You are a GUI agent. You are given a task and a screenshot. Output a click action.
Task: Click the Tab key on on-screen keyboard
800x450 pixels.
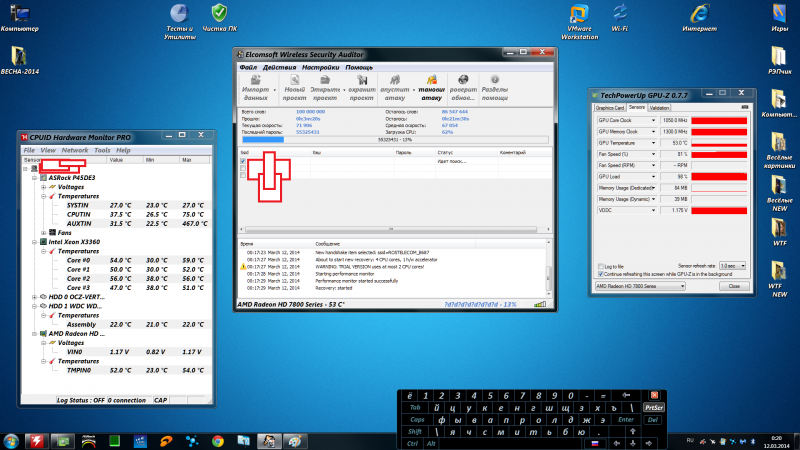415,408
